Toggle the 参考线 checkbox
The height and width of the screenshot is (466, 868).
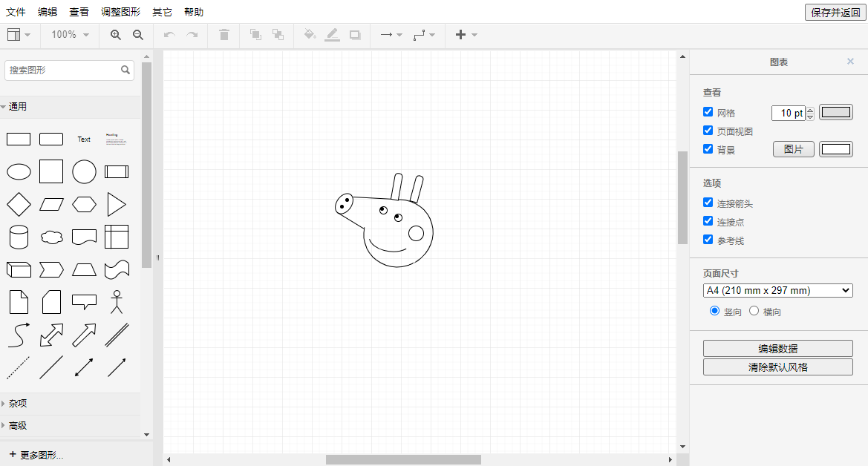coord(708,240)
